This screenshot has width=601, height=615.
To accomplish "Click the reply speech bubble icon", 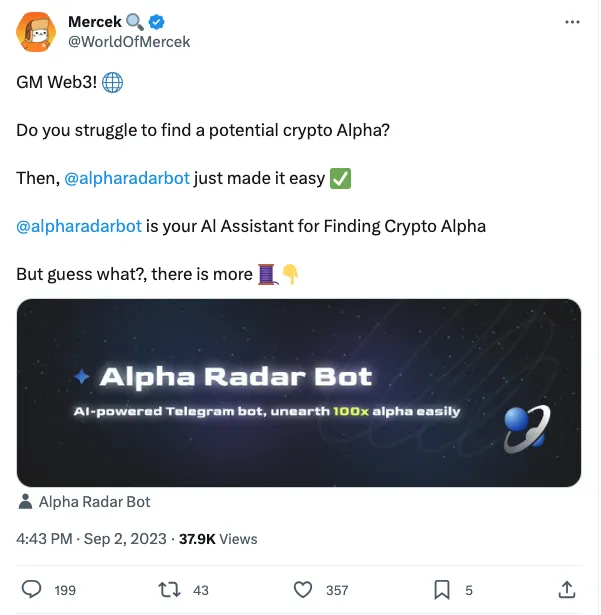I will pos(31,589).
